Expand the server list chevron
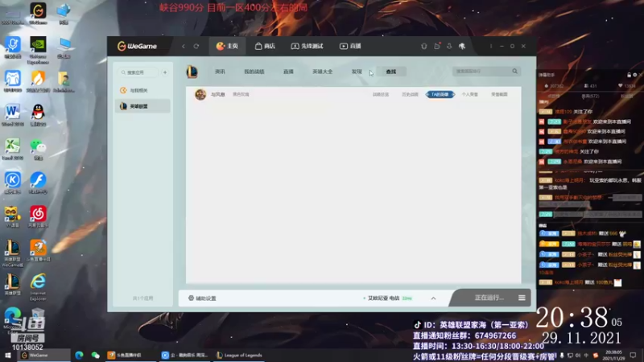 (433, 298)
